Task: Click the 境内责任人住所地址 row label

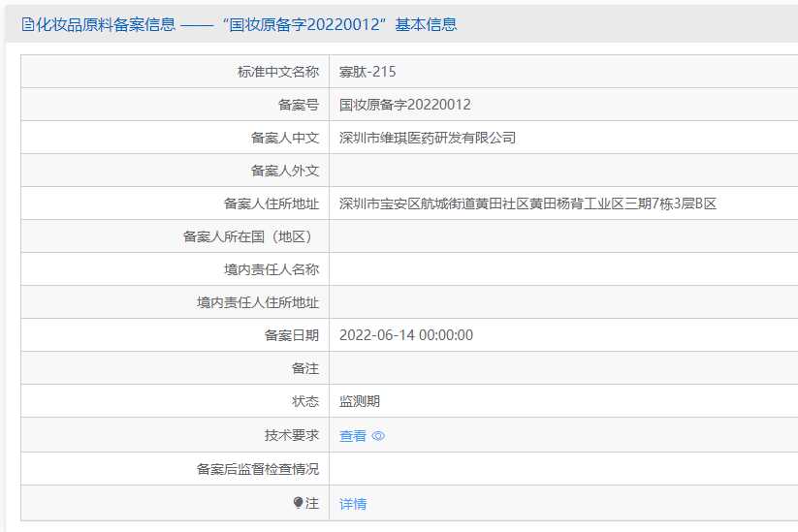Action: 258,302
